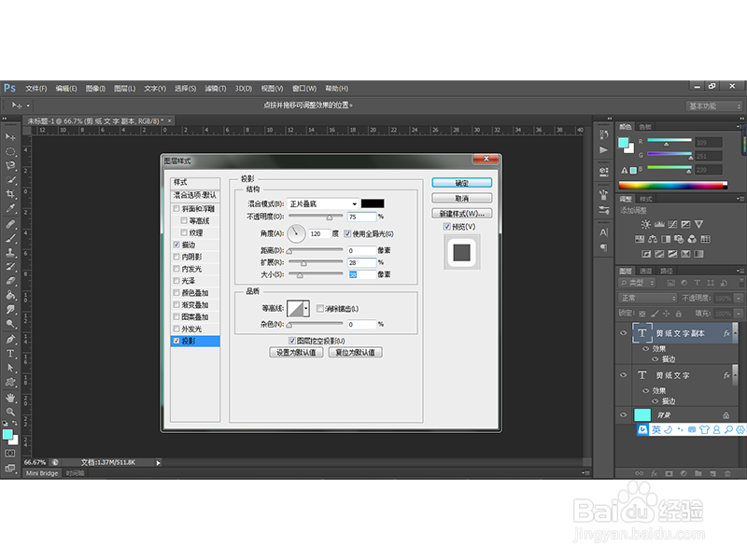This screenshot has width=747, height=560.
Task: Select the Brush tool
Action: coord(10,238)
